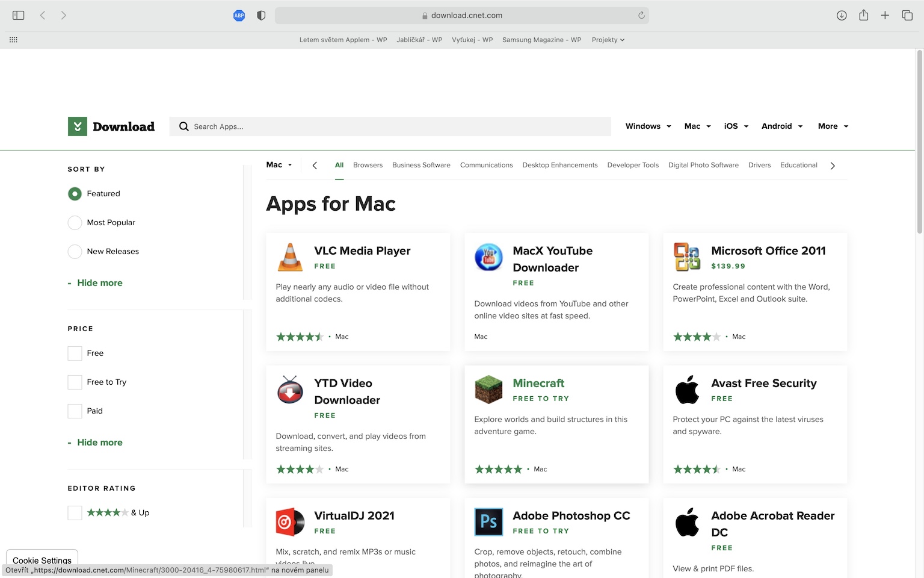Image resolution: width=924 pixels, height=578 pixels.
Task: Open the Safari share icon
Action: (863, 15)
